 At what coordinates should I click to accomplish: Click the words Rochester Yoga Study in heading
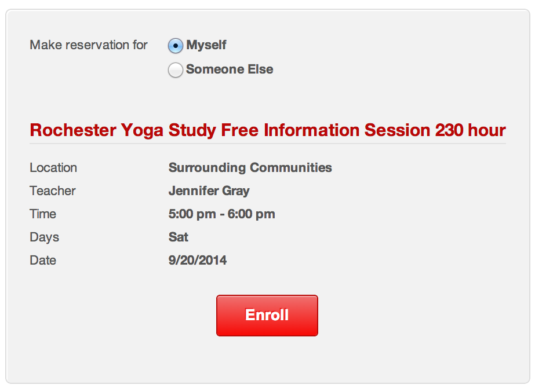(97, 130)
